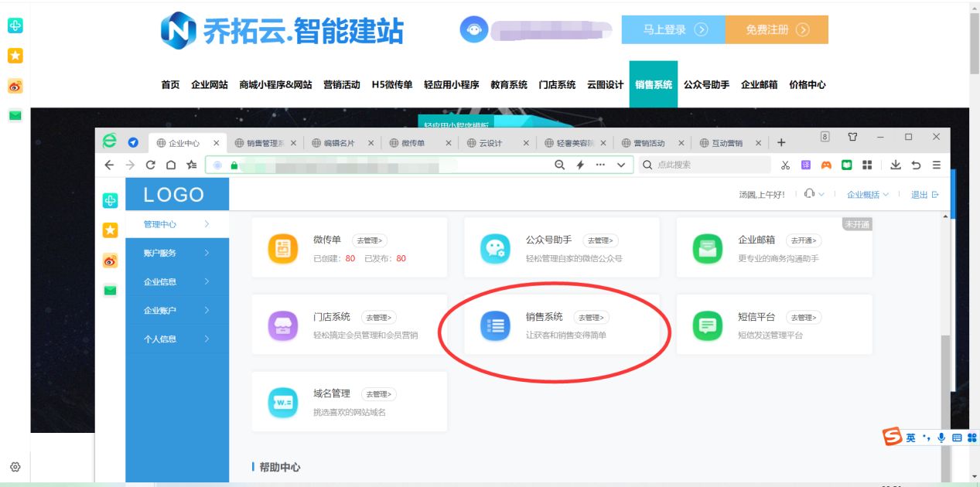Open the downloads arrow icon
The image size is (980, 487).
point(896,165)
